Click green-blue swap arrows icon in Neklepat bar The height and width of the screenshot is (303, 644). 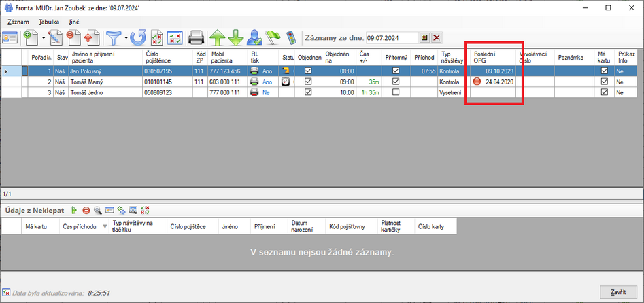(122, 210)
